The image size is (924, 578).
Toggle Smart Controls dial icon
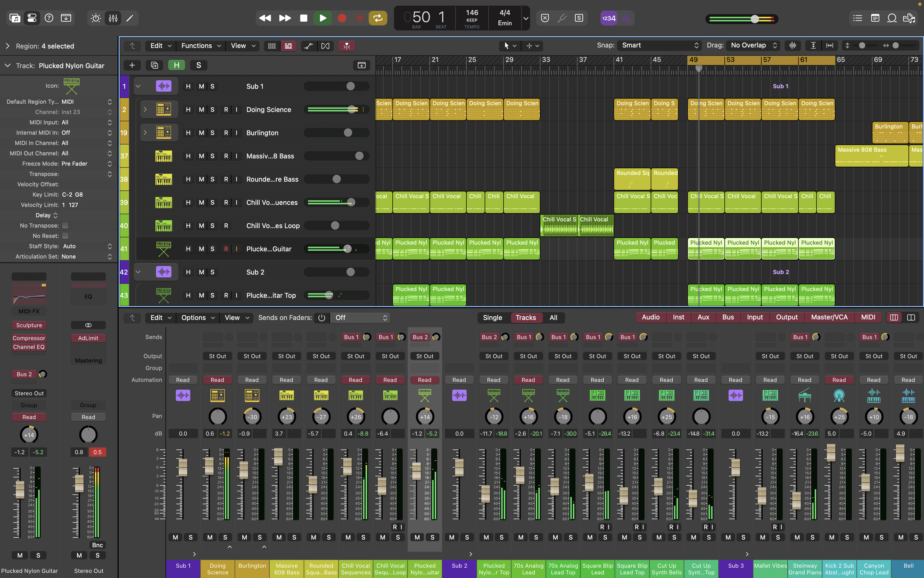coord(96,18)
